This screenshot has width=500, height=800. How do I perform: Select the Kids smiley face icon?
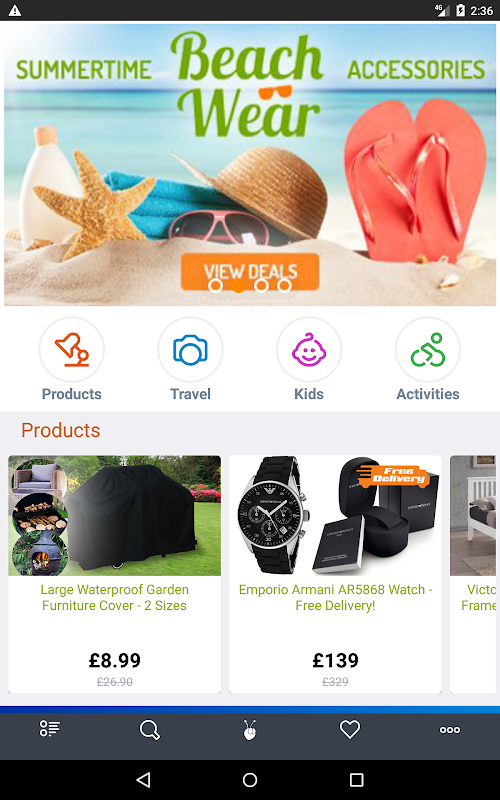tap(309, 349)
